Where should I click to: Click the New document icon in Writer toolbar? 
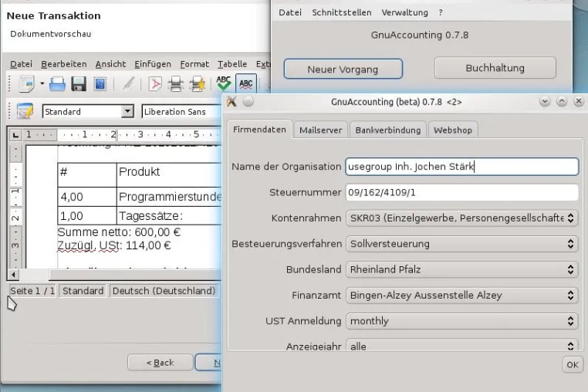(27, 83)
